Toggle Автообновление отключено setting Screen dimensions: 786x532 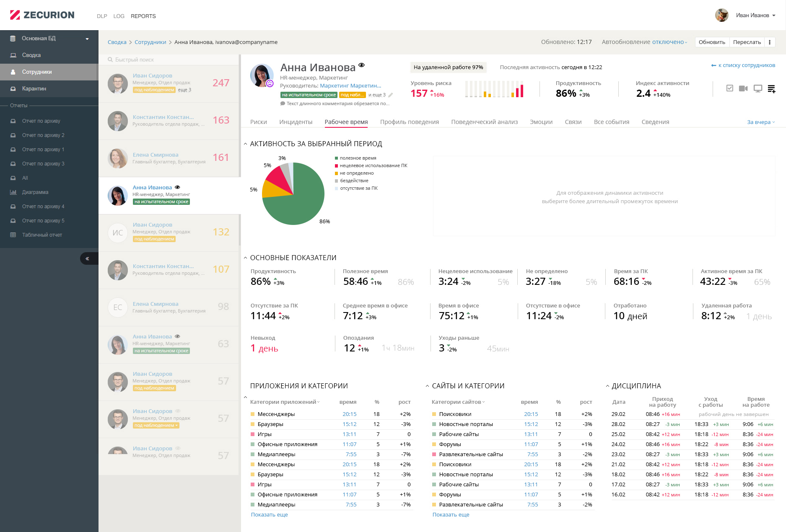669,42
